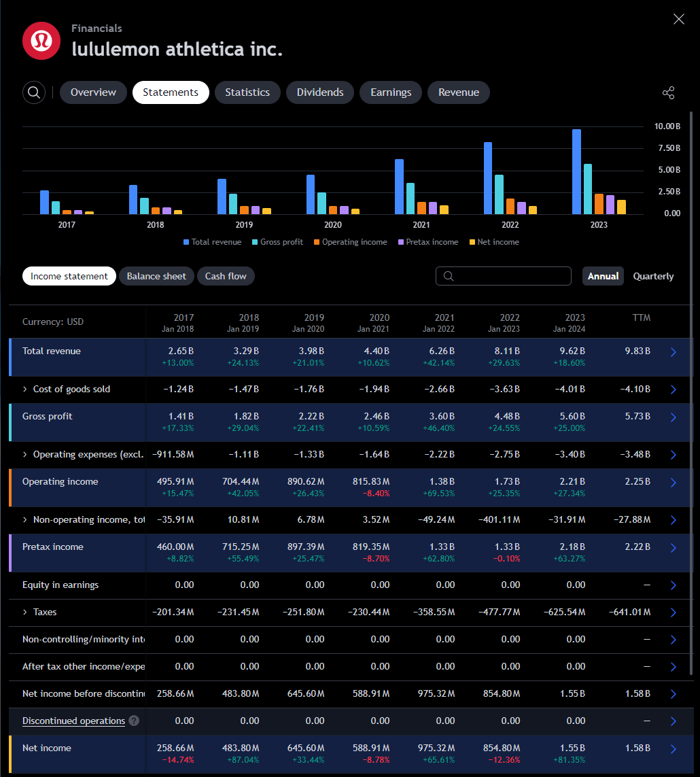Click 2022 gross profit bar in chart
700x777 pixels.
pyautogui.click(x=500, y=194)
